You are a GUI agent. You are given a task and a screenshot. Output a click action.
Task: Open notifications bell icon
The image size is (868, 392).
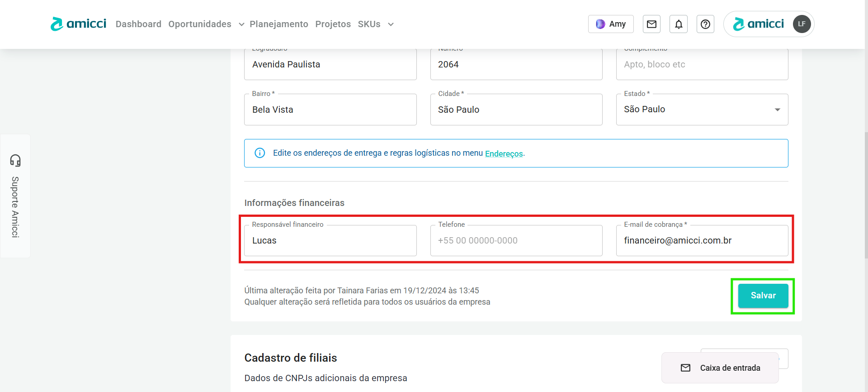coord(679,24)
